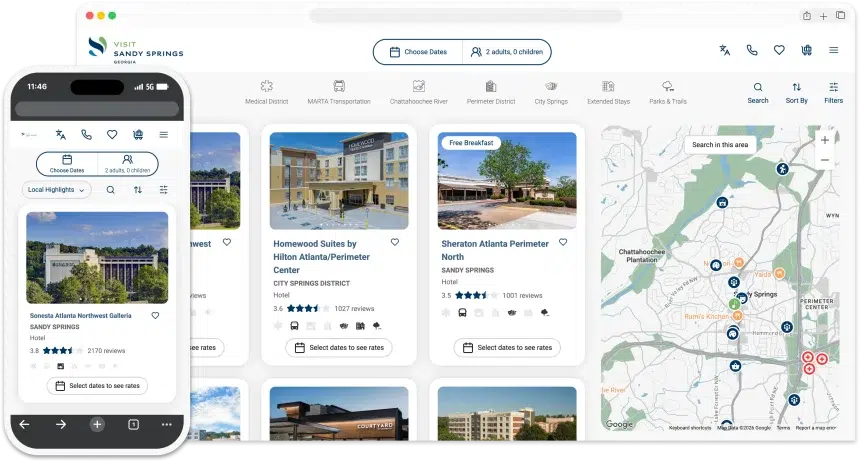The height and width of the screenshot is (462, 860).
Task: Open the desktop Filters panel
Action: pyautogui.click(x=834, y=93)
